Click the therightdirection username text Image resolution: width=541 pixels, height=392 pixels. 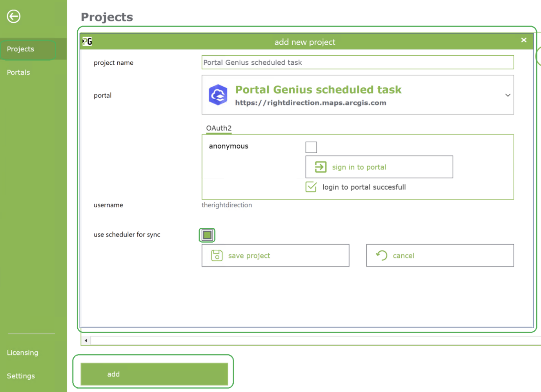coord(227,205)
